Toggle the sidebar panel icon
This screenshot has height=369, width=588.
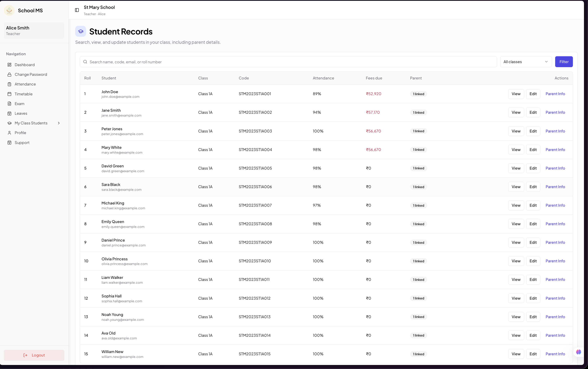(x=77, y=10)
